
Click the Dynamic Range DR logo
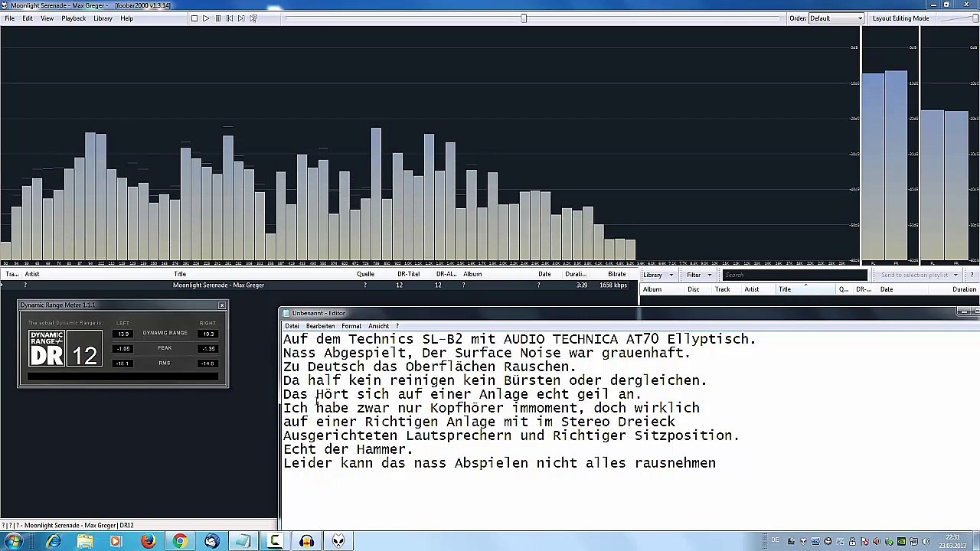pyautogui.click(x=47, y=349)
